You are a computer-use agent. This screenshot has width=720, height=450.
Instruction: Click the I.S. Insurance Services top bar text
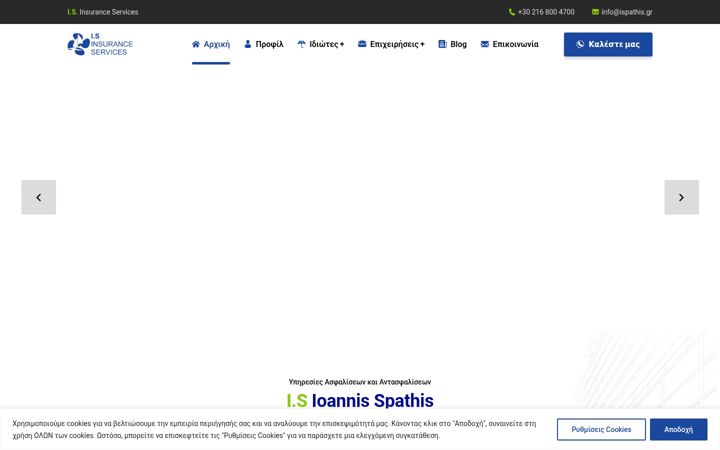coord(102,12)
